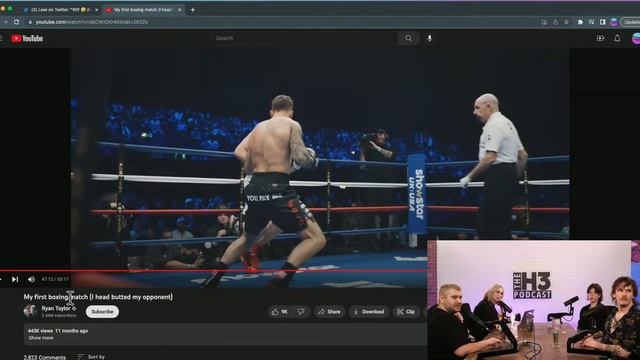Like the video with the thumbs-up
The image size is (640, 360).
(x=280, y=312)
